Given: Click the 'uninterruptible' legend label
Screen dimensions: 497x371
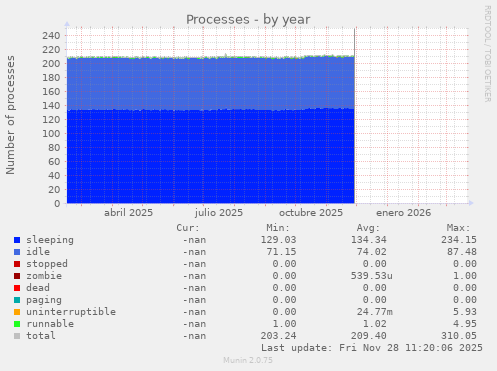Looking at the screenshot, I should [71, 312].
